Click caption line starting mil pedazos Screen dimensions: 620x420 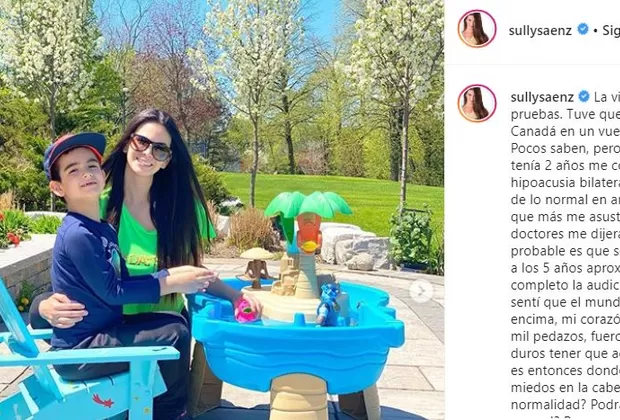coord(565,336)
